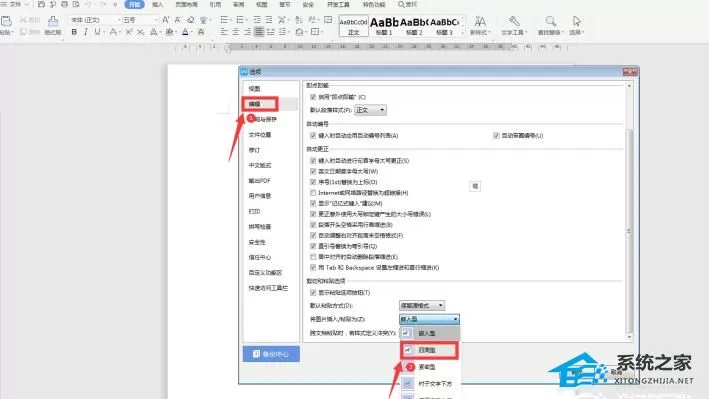
Task: Apply the Heading 1 style
Action: [384, 26]
